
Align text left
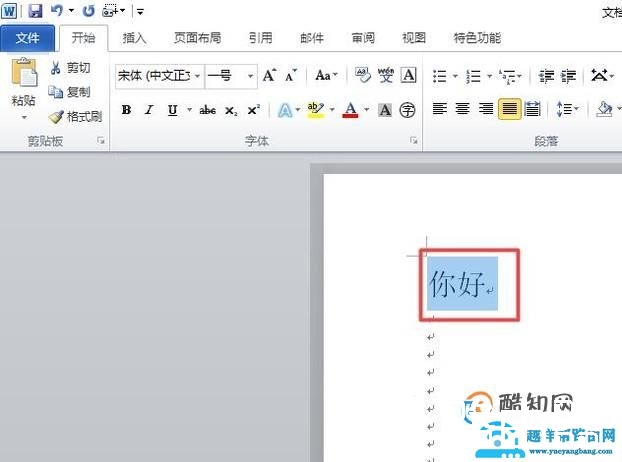point(439,108)
